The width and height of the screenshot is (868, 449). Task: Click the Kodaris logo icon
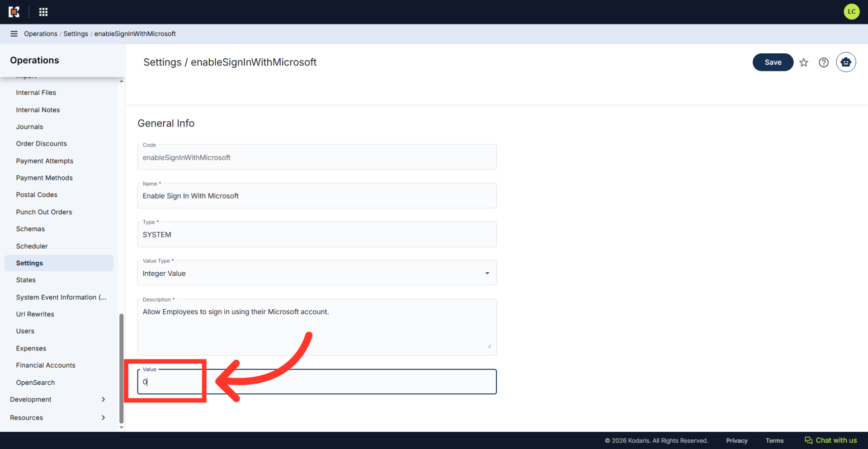point(14,12)
